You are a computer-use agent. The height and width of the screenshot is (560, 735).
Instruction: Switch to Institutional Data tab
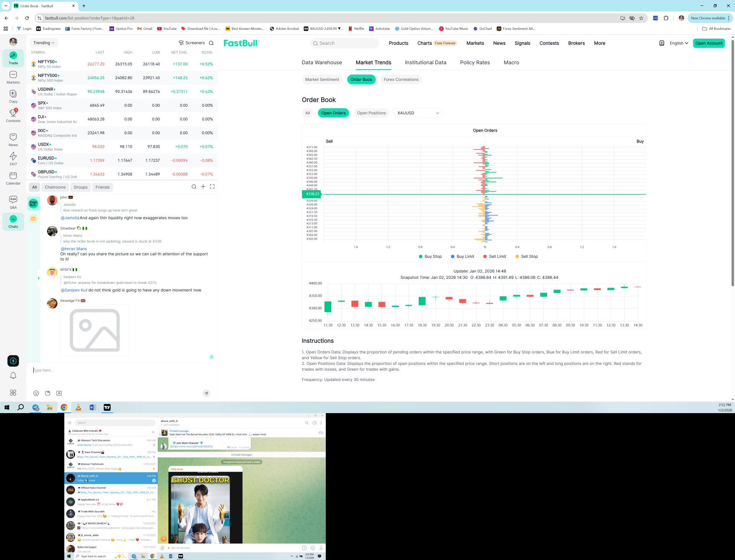coord(425,63)
